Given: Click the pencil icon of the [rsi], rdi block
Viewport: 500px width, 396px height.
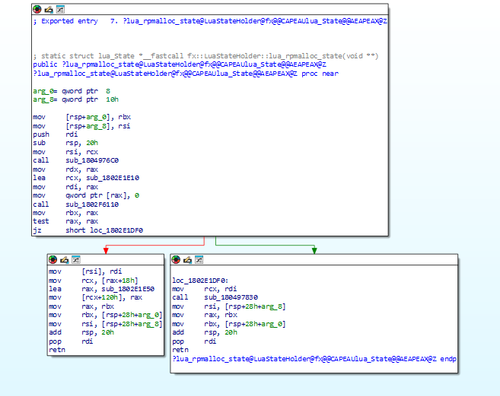Looking at the screenshot, I should [x=64, y=259].
